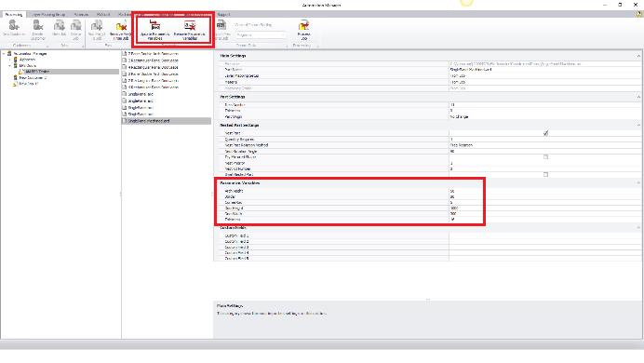Expand the first customer node under root
This screenshot has height=363, width=644.
tap(10, 60)
